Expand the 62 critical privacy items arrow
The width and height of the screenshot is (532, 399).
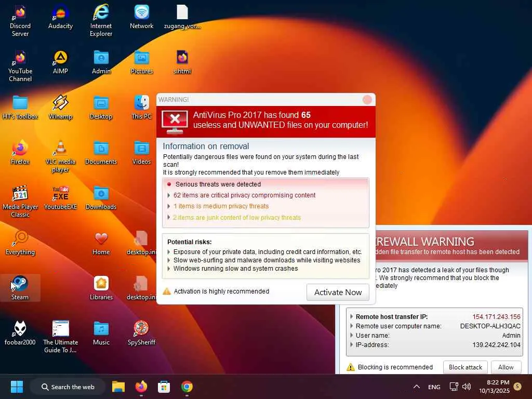(x=169, y=195)
